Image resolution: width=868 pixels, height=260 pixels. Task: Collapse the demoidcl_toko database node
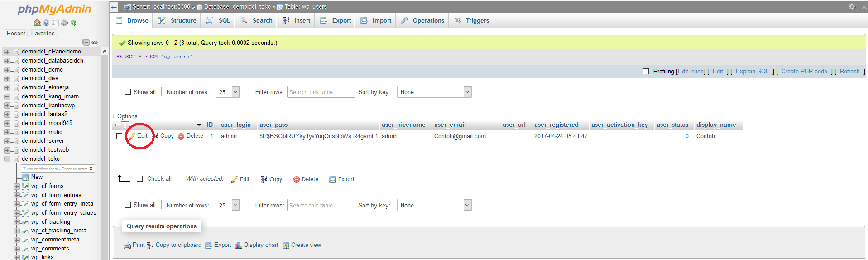click(x=7, y=159)
